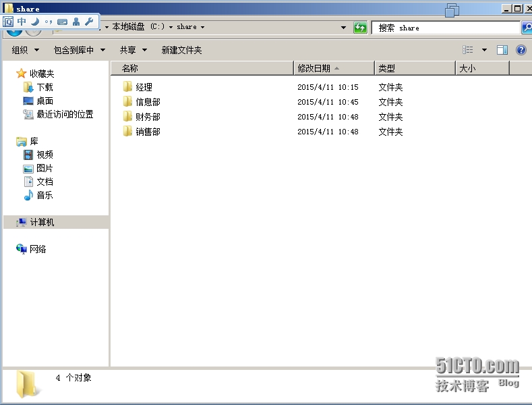Image resolution: width=532 pixels, height=405 pixels.
Task: Expand dropdown arrow after 本地磁盘 (C:)
Action: pyautogui.click(x=171, y=27)
